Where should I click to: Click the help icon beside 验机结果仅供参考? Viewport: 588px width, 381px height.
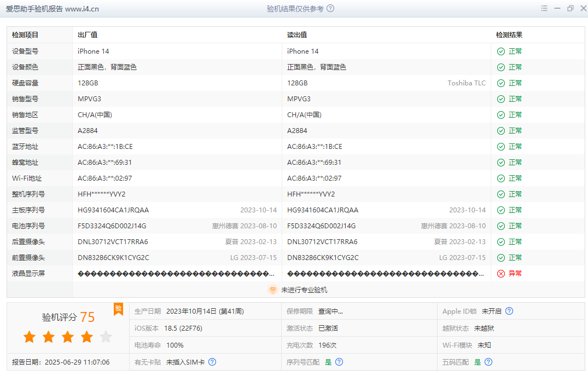coord(330,9)
